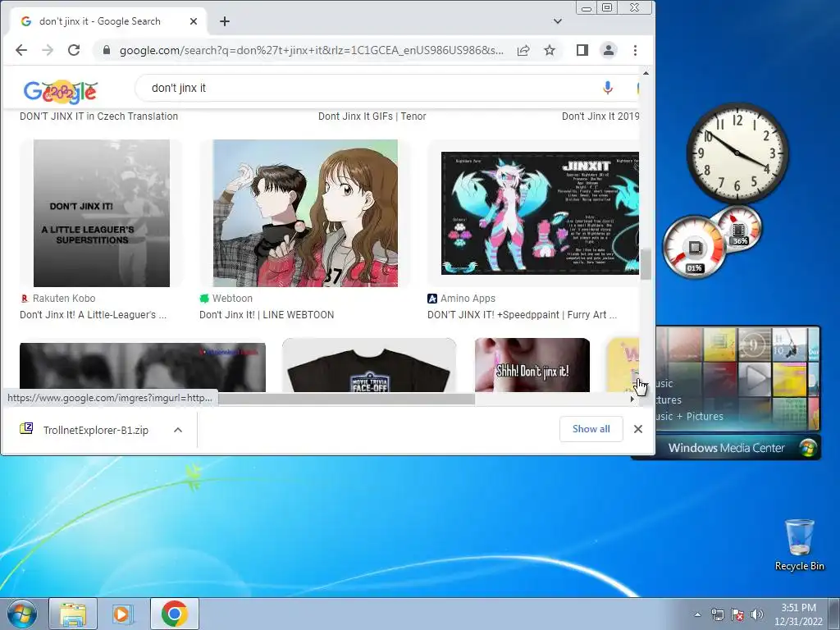Screen dimensions: 840x630
Task: Start voice search with the microphone icon
Action: click(608, 88)
